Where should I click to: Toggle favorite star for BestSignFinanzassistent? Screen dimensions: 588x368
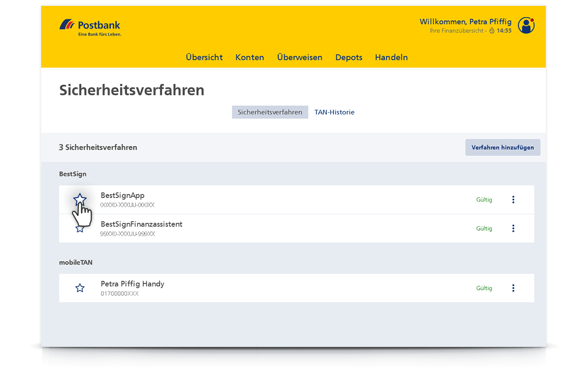click(80, 228)
